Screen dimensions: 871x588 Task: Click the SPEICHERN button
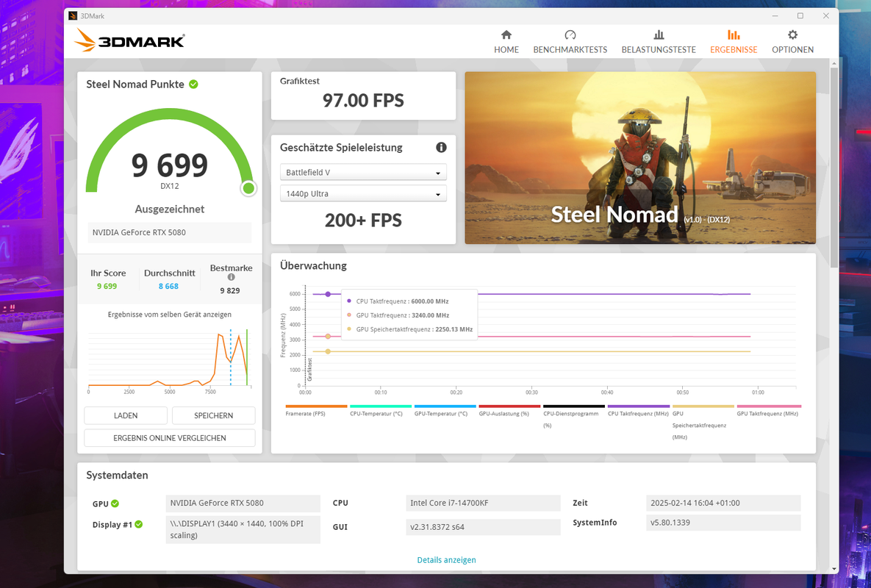[213, 415]
